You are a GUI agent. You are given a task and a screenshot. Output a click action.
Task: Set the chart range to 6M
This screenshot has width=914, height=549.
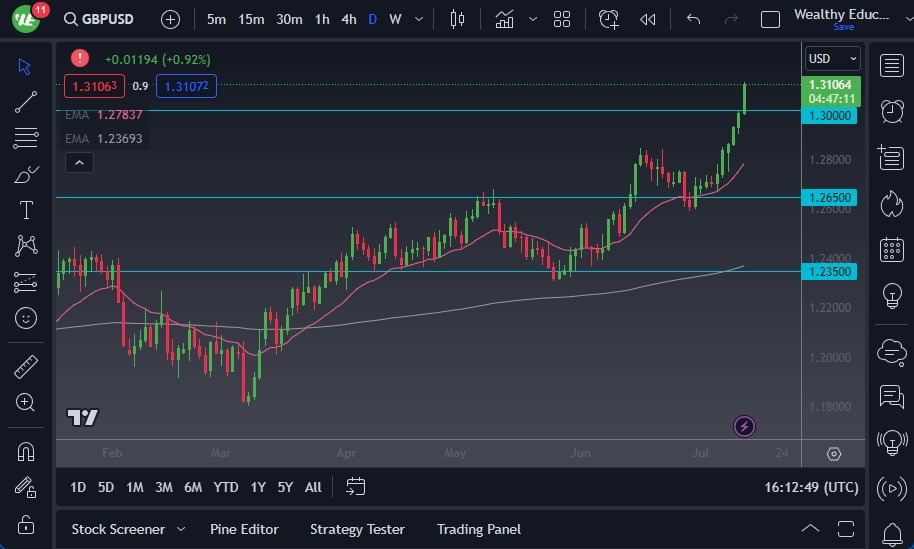pos(193,487)
